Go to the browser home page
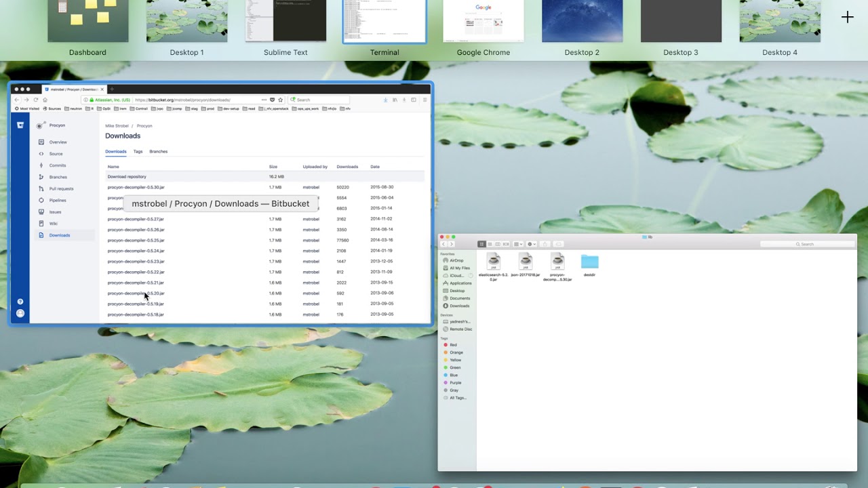 coord(45,100)
